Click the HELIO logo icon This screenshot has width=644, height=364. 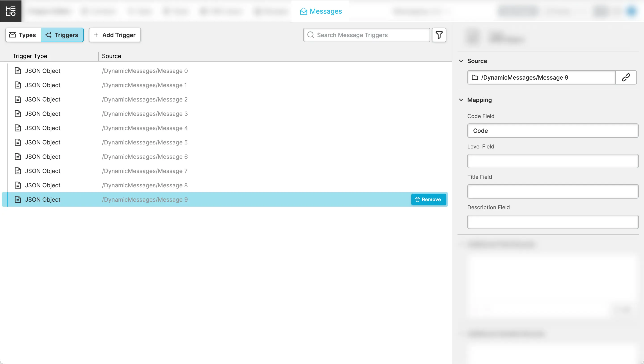(11, 11)
